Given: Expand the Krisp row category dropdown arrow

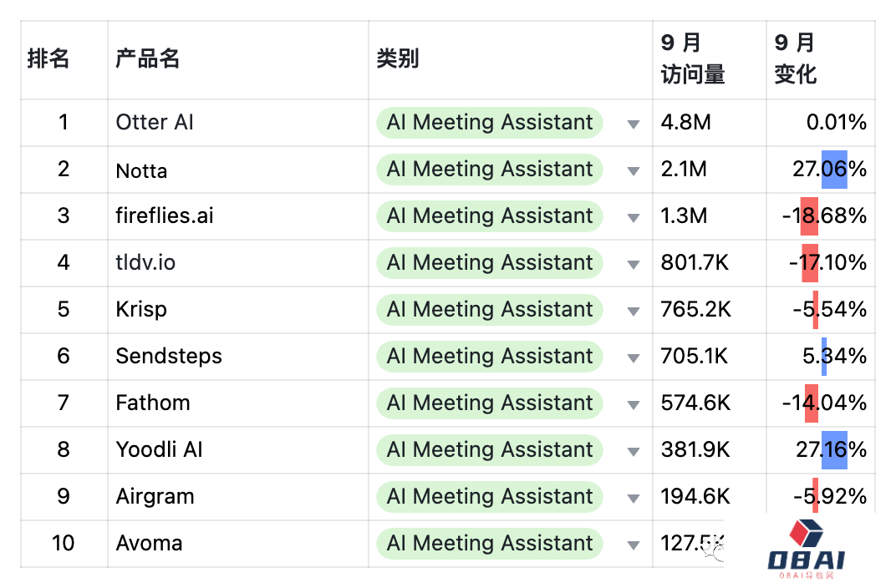Looking at the screenshot, I should point(633,312).
